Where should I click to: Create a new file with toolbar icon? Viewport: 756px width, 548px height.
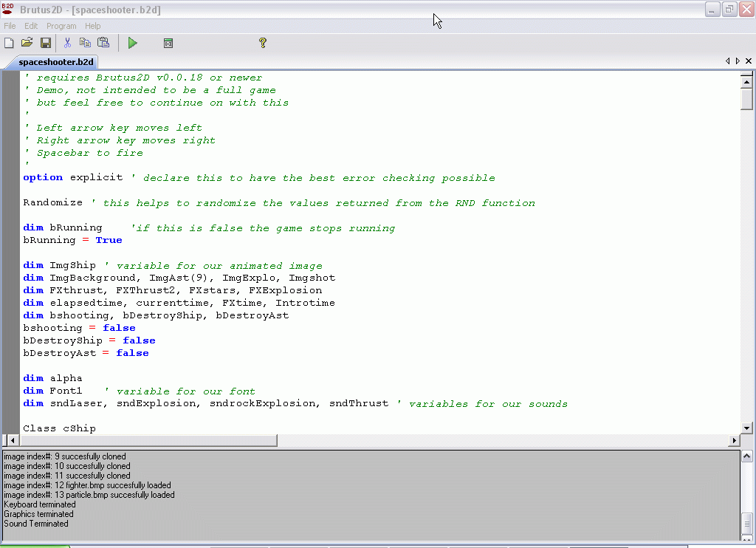[x=9, y=43]
